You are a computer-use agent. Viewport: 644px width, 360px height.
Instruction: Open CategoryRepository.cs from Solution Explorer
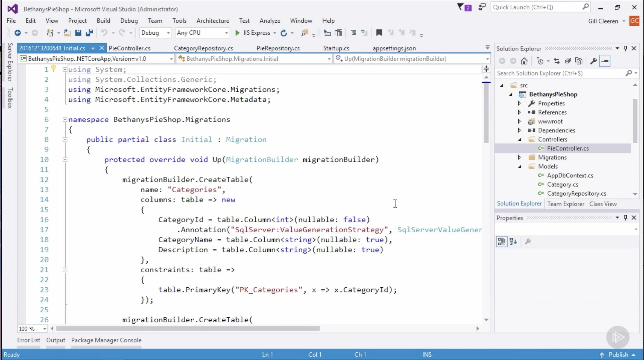tap(577, 193)
